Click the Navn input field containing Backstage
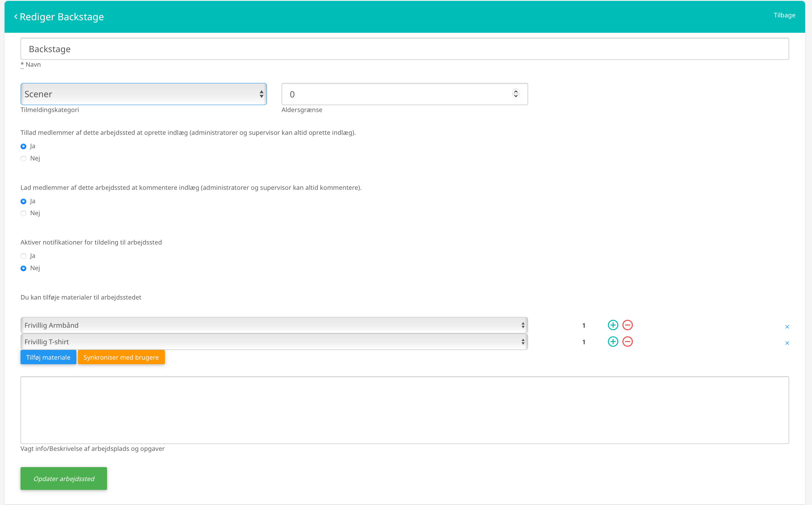 405,49
